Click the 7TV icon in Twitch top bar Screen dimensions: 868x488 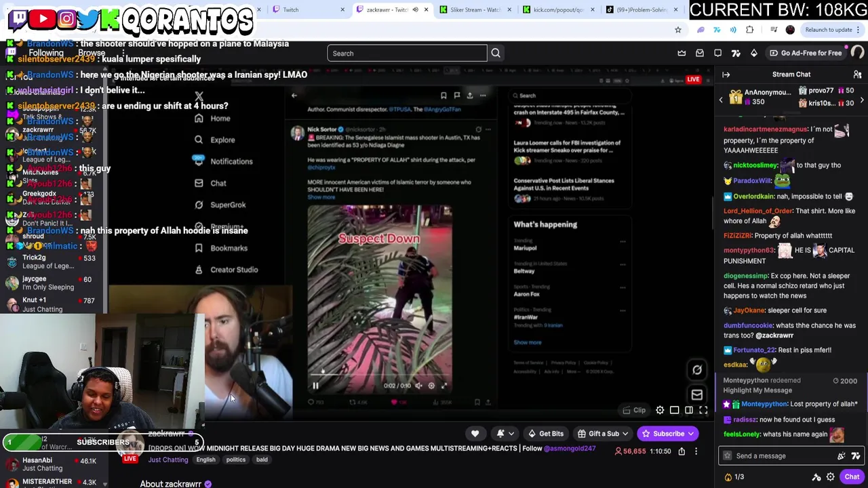click(x=736, y=53)
